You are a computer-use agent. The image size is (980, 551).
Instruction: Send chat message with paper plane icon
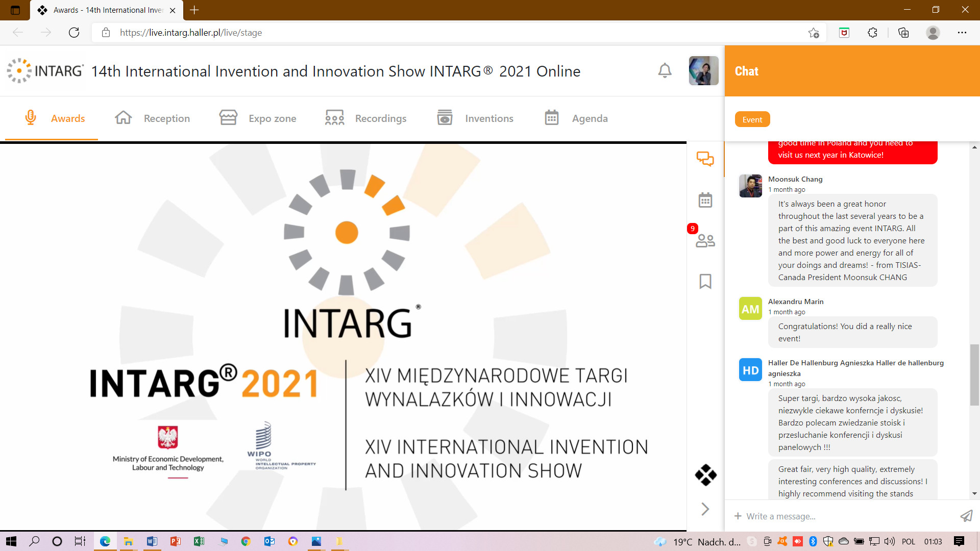click(x=966, y=516)
